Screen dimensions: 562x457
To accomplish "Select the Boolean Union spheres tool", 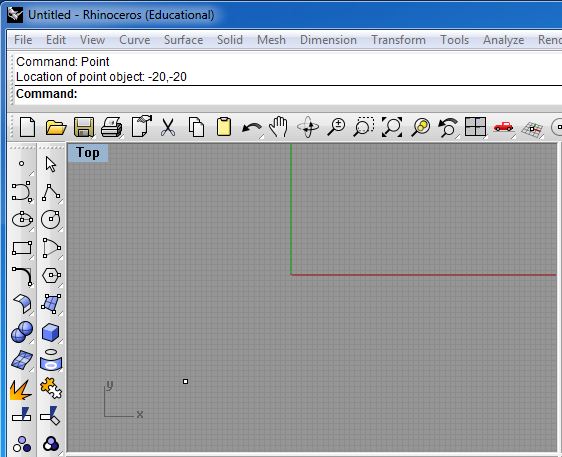I will [22, 332].
